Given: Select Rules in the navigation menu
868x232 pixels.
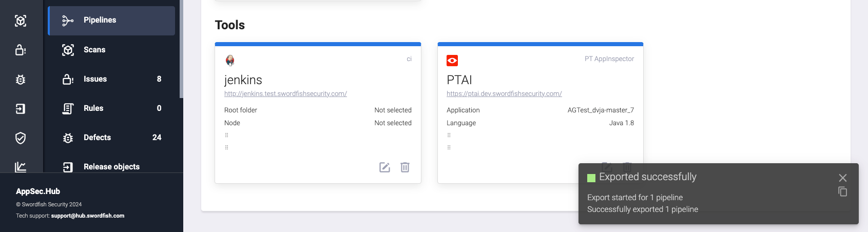Looking at the screenshot, I should click(x=93, y=108).
